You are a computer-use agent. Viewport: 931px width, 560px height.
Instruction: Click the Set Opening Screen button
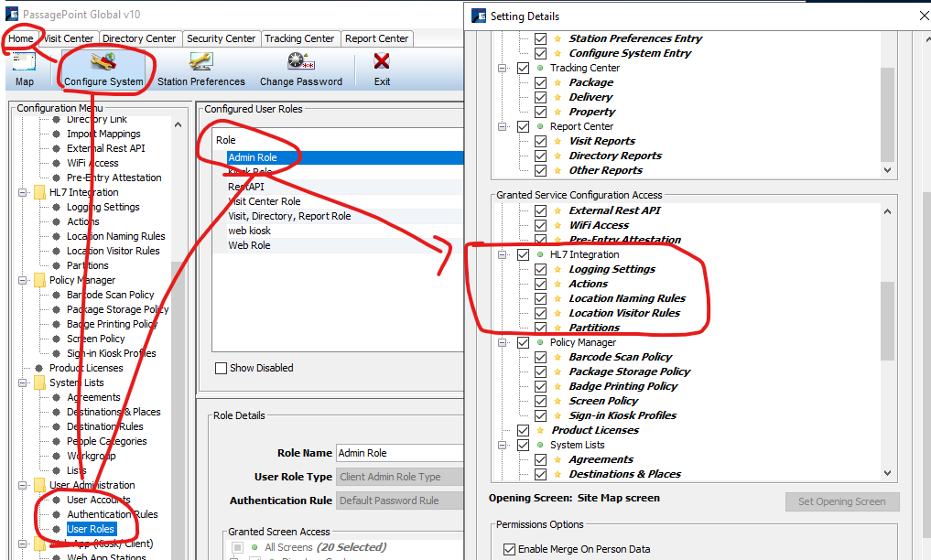point(841,501)
